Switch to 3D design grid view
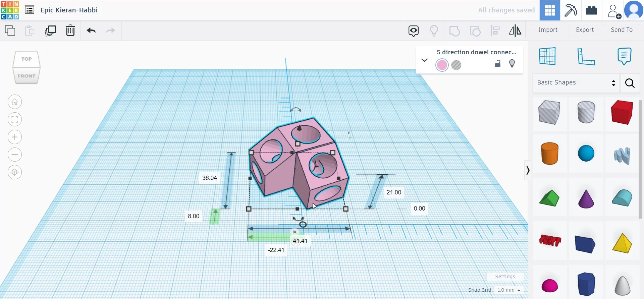 [x=550, y=10]
